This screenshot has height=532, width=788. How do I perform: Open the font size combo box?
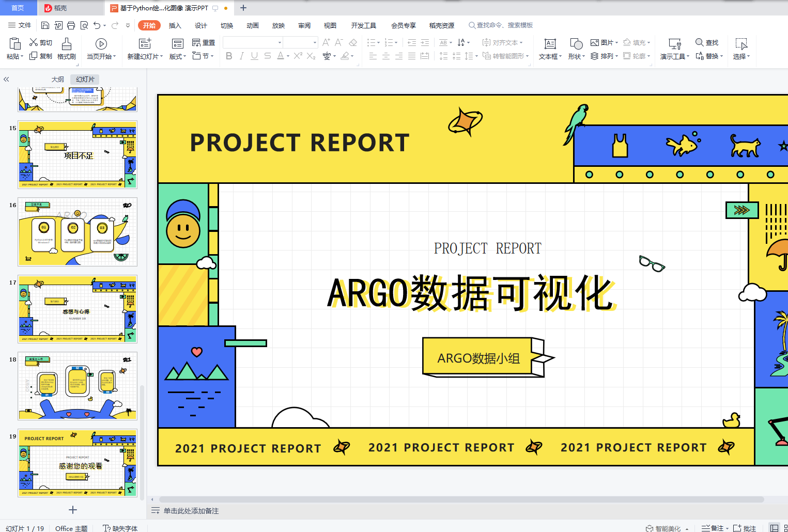(300, 42)
